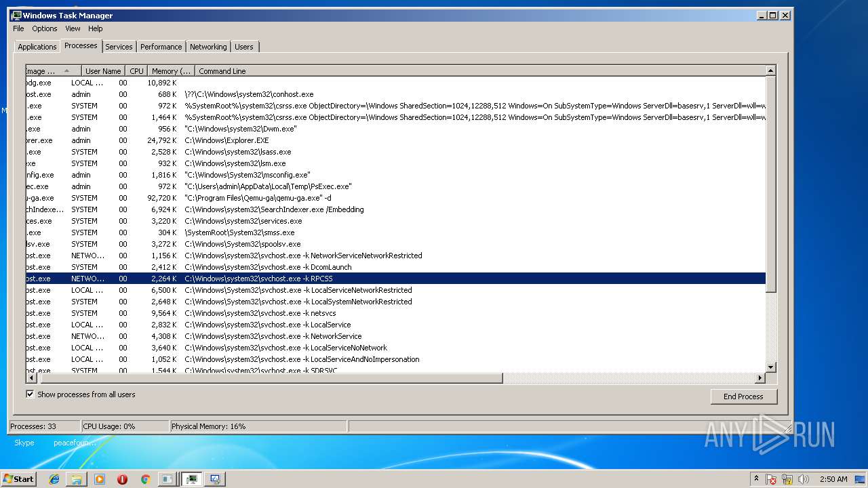Toggle Show processes from all users
The image size is (868, 488).
(30, 394)
